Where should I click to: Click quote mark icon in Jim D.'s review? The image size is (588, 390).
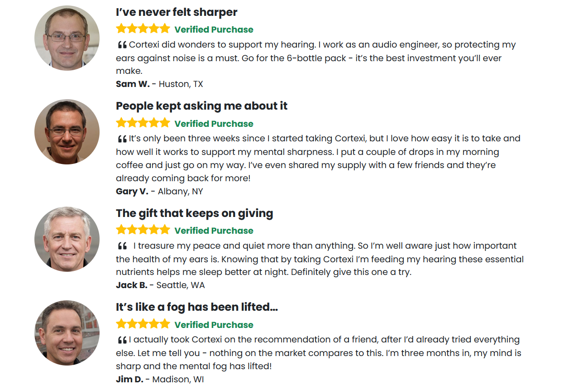(x=122, y=340)
